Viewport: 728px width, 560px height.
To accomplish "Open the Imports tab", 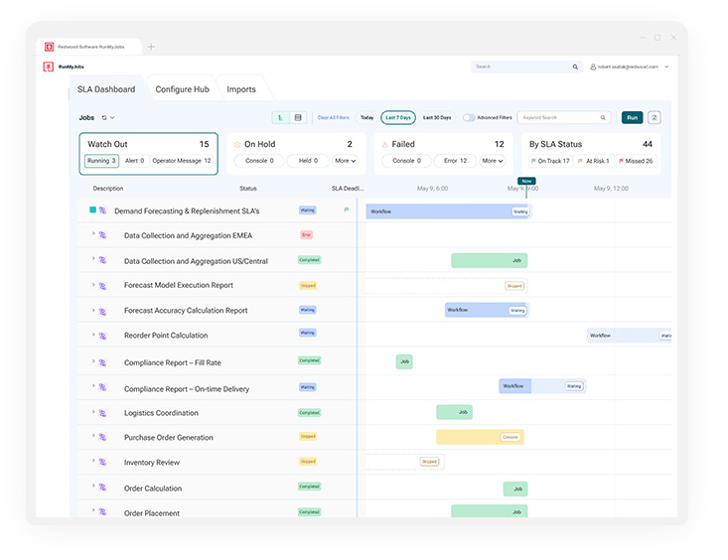I will tap(241, 89).
